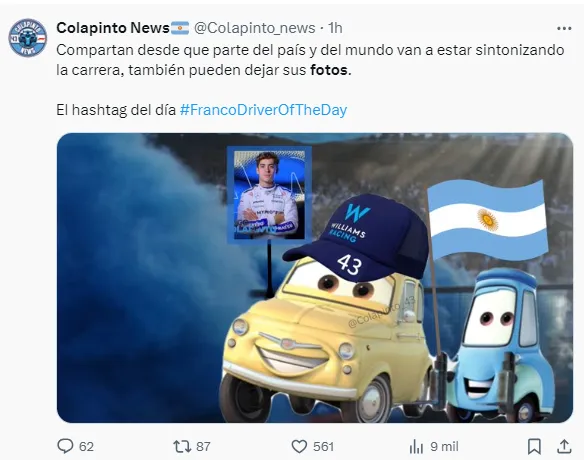Click the reply speech bubble icon
The height and width of the screenshot is (460, 584).
(65, 446)
